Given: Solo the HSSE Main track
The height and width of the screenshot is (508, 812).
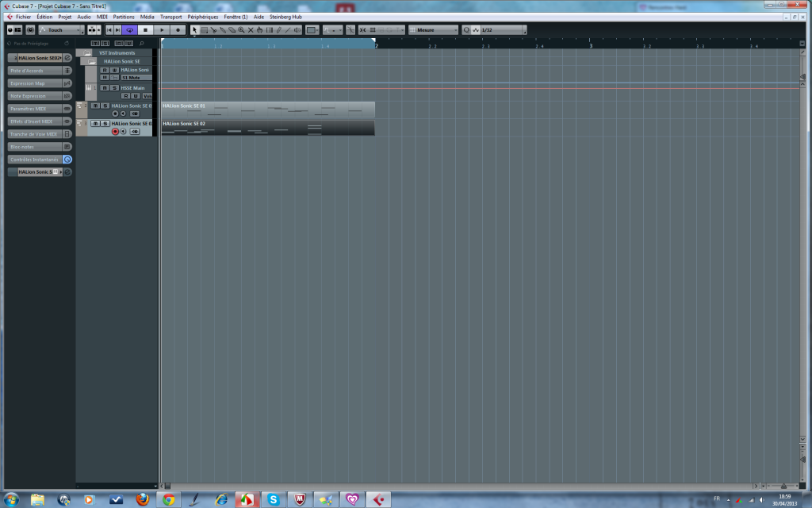Looking at the screenshot, I should (x=114, y=88).
